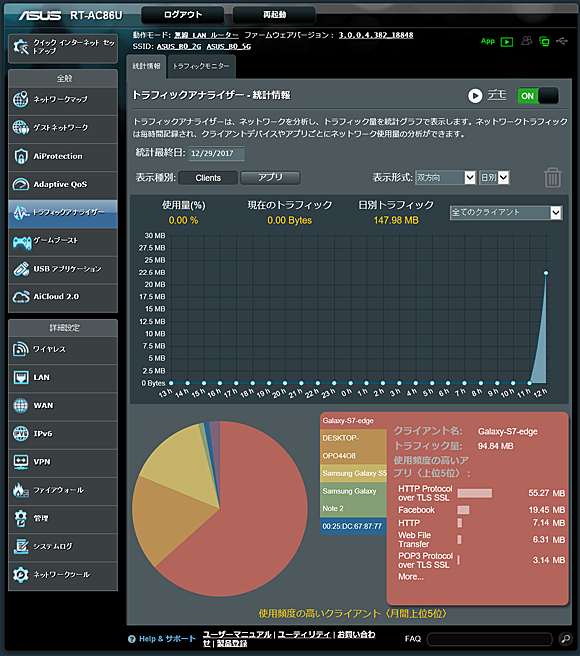Open Guest Network (ゲストネットワーク) icon

pyautogui.click(x=21, y=128)
